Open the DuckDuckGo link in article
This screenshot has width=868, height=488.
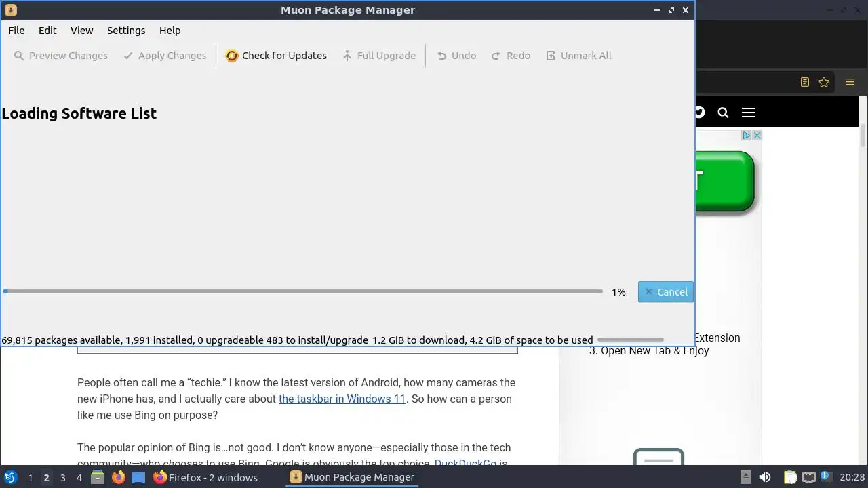465,463
